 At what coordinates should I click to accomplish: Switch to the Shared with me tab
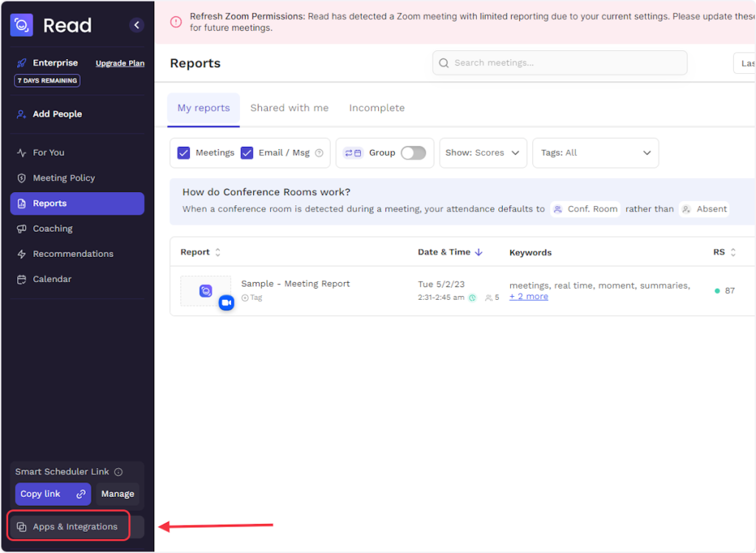289,108
